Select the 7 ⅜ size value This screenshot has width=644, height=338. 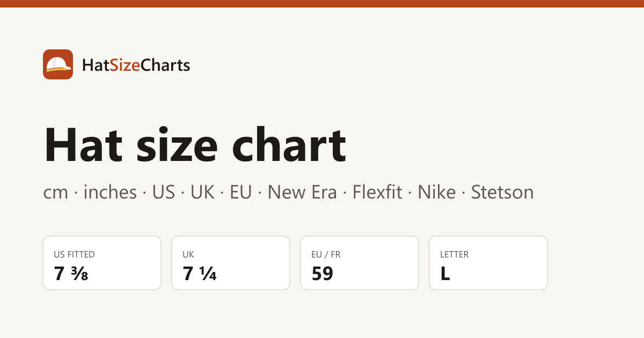(71, 274)
